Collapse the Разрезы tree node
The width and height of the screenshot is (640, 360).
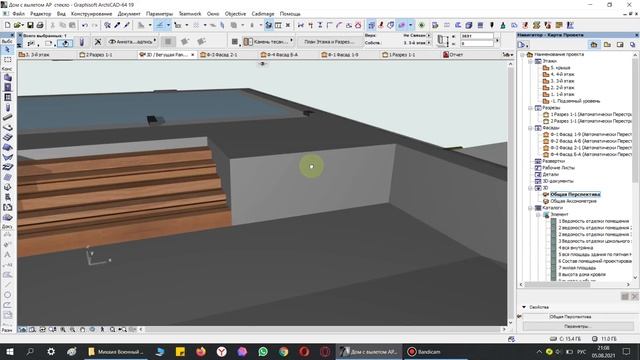click(x=530, y=108)
